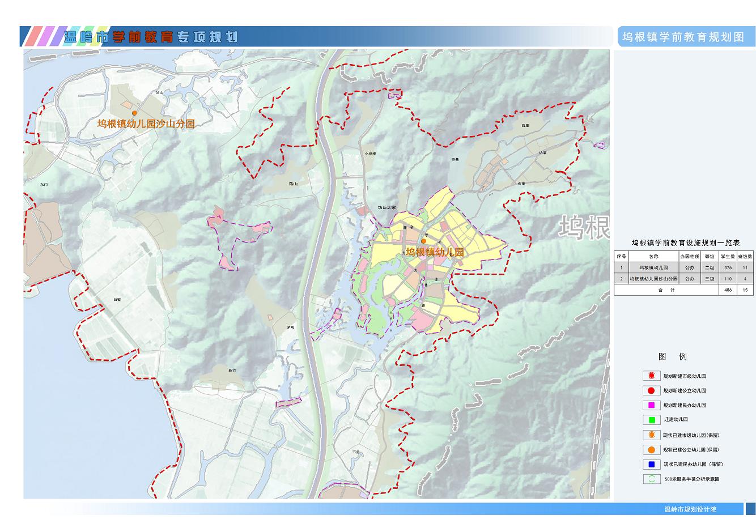Select the blue 现状已建民办幼儿园 legend square

point(651,465)
